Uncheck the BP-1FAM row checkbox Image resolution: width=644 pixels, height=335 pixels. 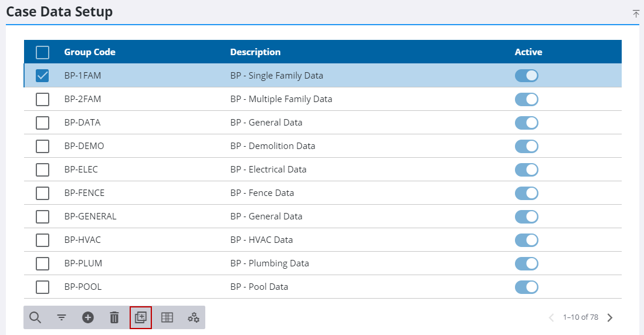[x=42, y=76]
